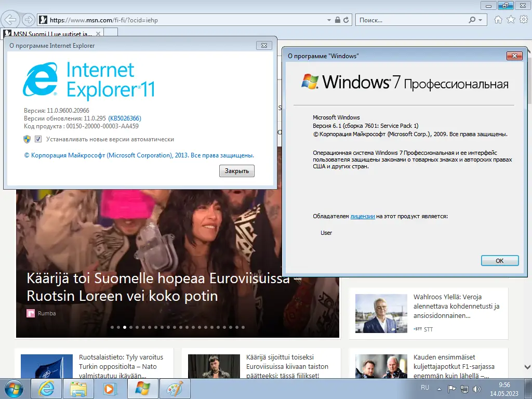532x399 pixels.
Task: Open Kauden ensimmäiset kuljettajapotkut article
Action: click(454, 366)
